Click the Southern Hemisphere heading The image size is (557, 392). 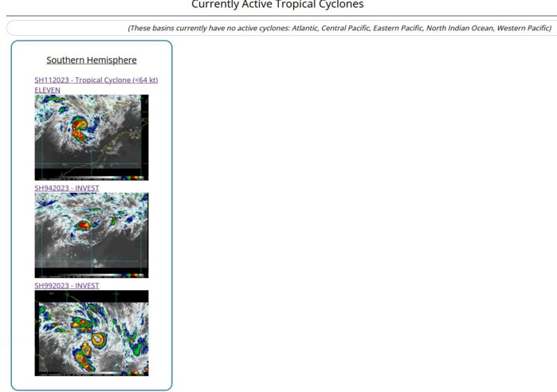91,60
